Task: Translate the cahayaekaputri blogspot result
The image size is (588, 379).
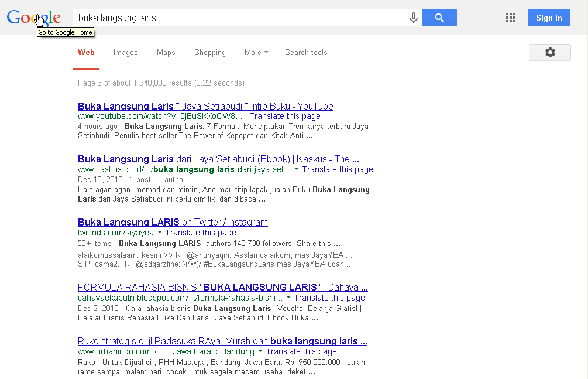Action: point(329,298)
